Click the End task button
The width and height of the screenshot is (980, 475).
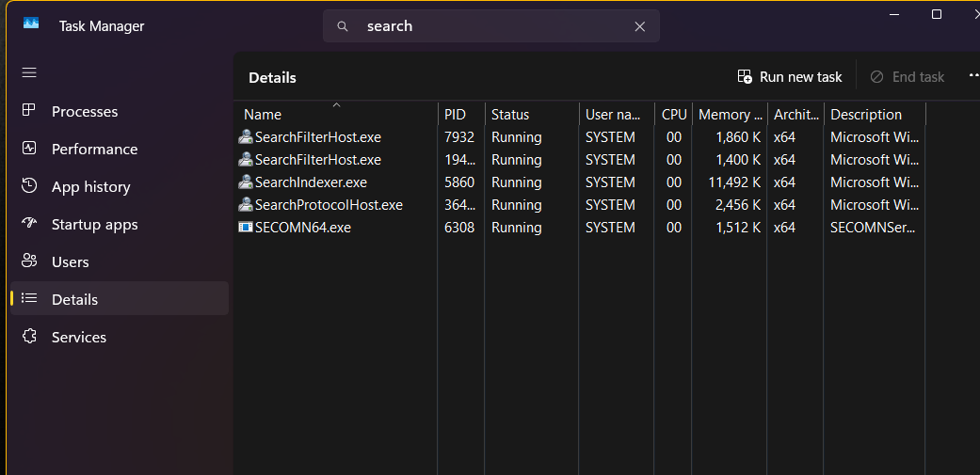coord(908,77)
